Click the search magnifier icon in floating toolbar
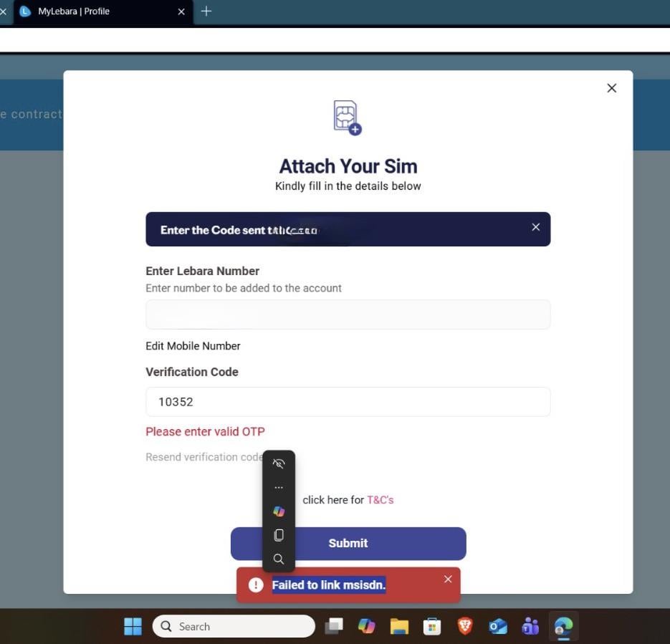The width and height of the screenshot is (670, 644). pos(279,559)
